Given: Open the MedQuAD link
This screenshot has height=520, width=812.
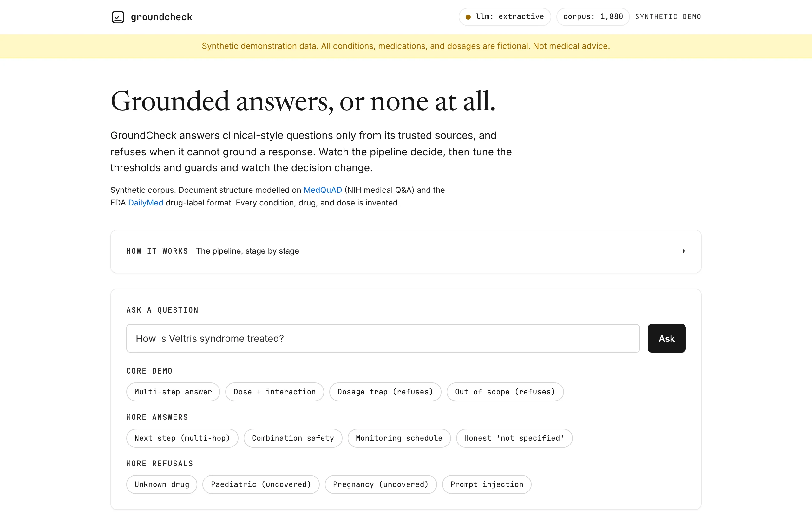Looking at the screenshot, I should coord(323,190).
